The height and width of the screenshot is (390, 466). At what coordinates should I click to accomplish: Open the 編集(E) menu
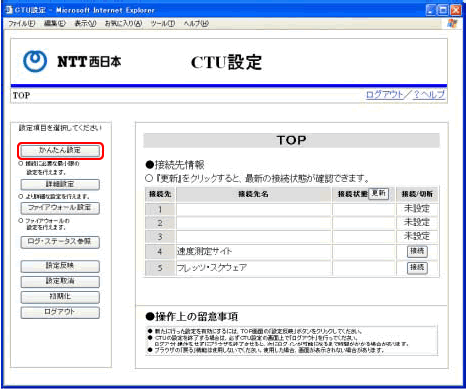pyautogui.click(x=55, y=24)
